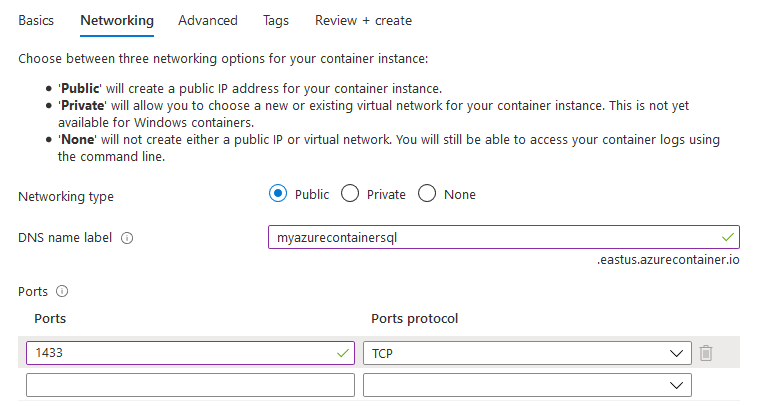Go to the Tags tab
Viewport: 759px width, 406px height.
pos(276,20)
